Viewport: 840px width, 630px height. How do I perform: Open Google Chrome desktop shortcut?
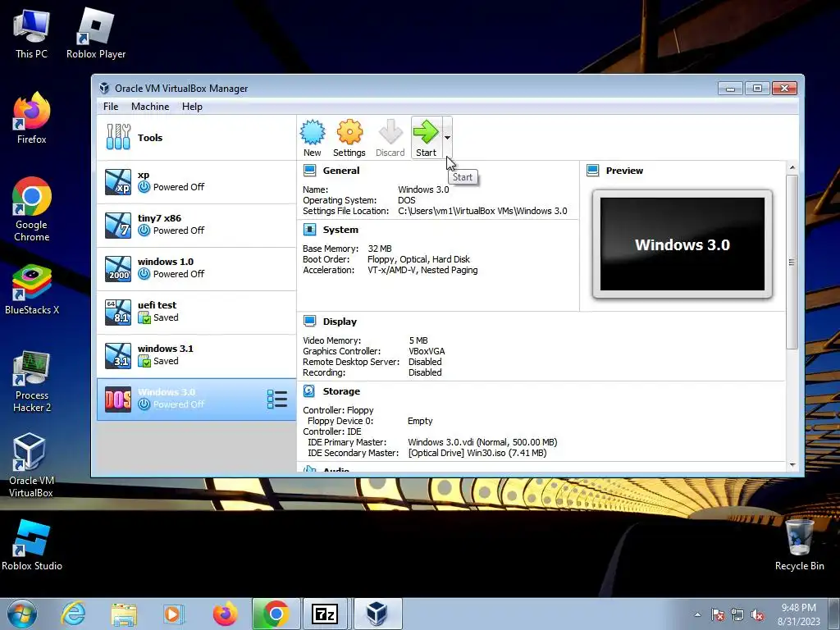click(32, 209)
